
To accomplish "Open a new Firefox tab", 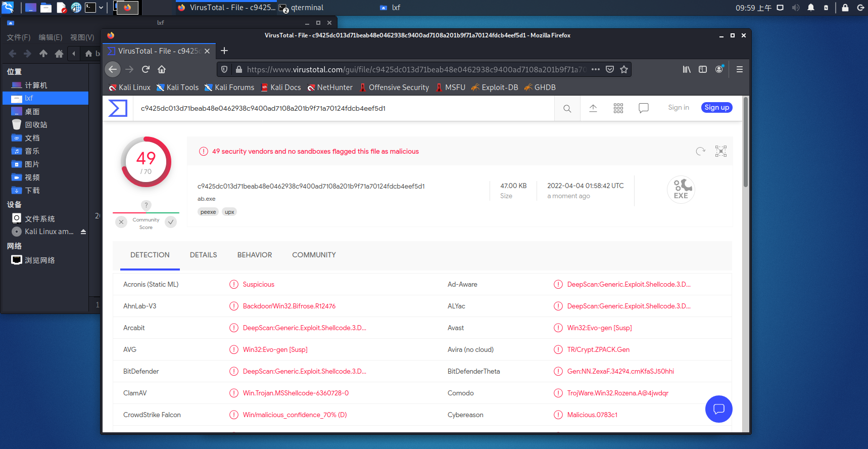I will [x=224, y=51].
